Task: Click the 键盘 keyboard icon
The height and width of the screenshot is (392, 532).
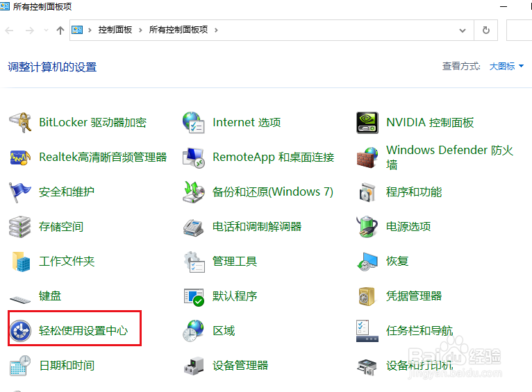Action: tap(20, 300)
